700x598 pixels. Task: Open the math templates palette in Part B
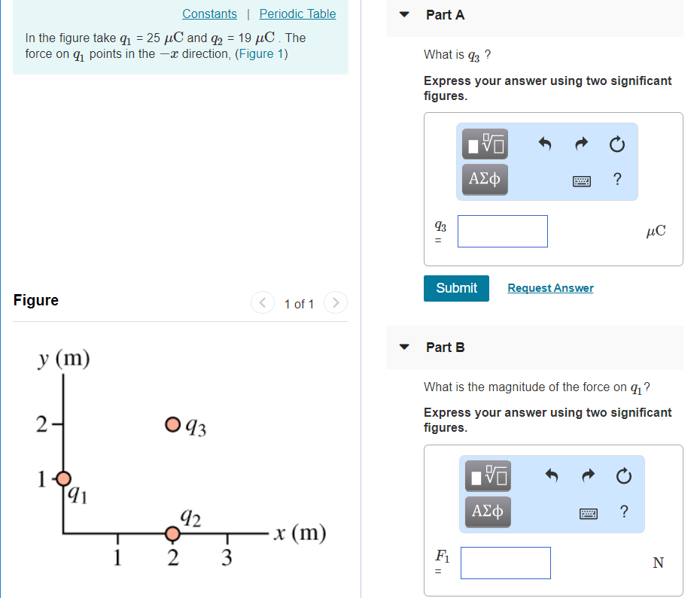pyautogui.click(x=488, y=476)
